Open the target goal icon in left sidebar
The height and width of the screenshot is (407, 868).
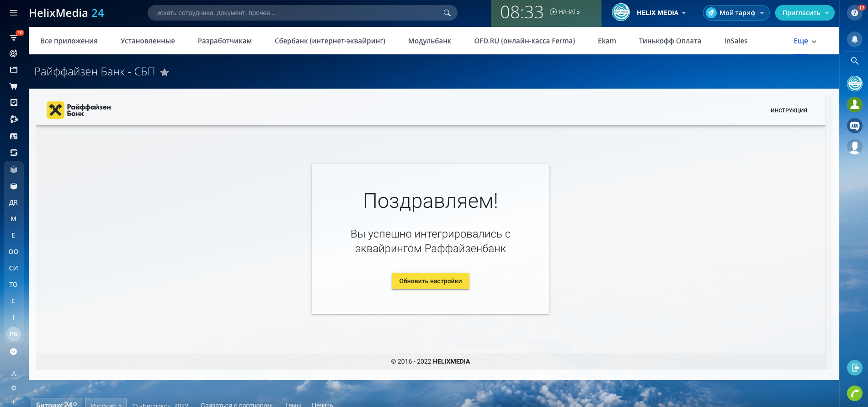pos(14,53)
